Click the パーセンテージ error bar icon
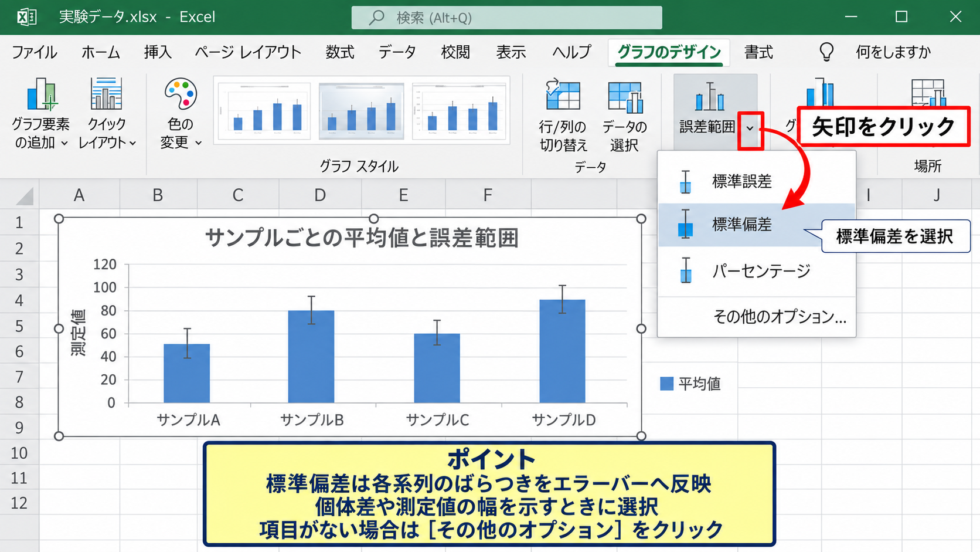The image size is (980, 552). 685,270
